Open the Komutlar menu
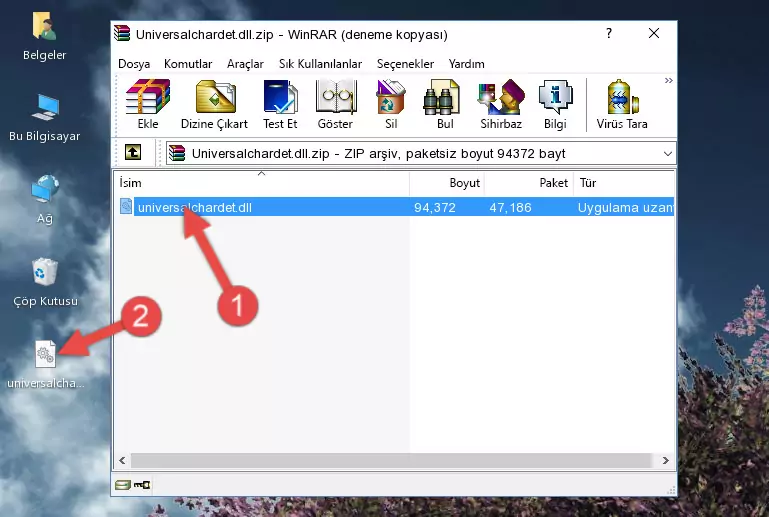Image resolution: width=769 pixels, height=517 pixels. pos(188,64)
